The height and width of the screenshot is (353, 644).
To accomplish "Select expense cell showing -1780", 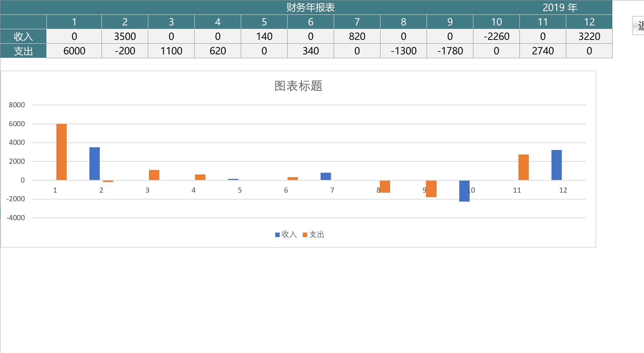I will click(x=450, y=51).
